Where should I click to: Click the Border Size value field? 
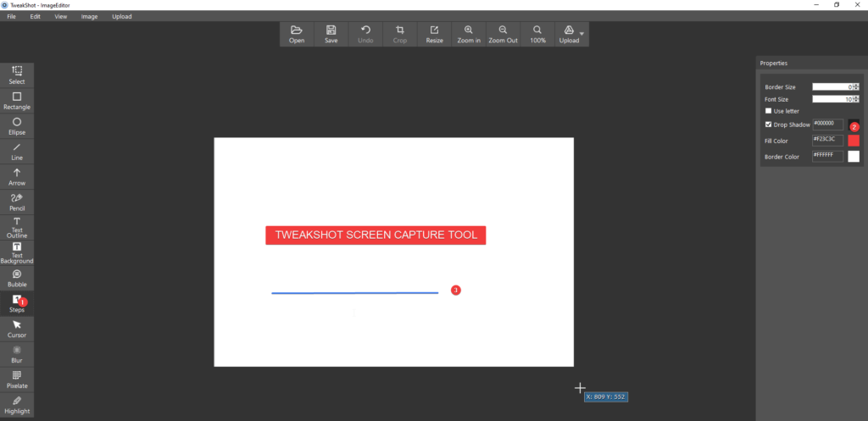(832, 87)
